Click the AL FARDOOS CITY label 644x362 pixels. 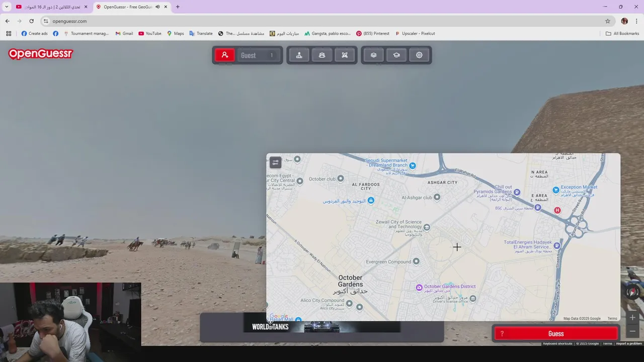(x=366, y=187)
